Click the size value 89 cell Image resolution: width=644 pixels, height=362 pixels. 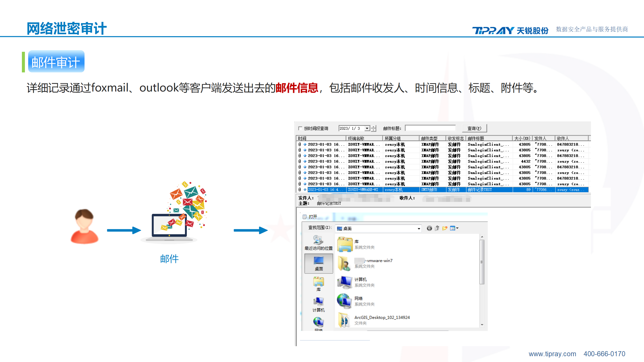522,190
